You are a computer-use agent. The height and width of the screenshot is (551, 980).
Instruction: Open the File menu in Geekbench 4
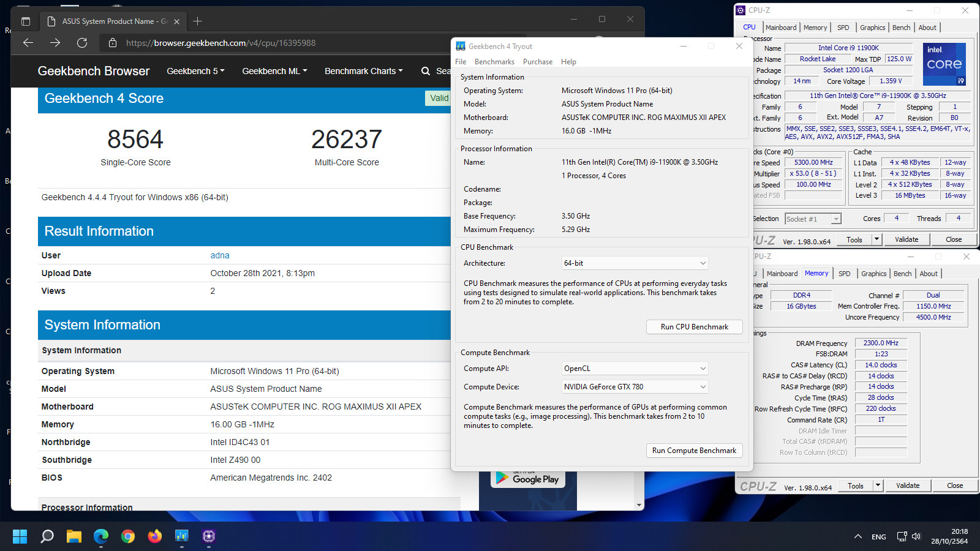pos(461,62)
